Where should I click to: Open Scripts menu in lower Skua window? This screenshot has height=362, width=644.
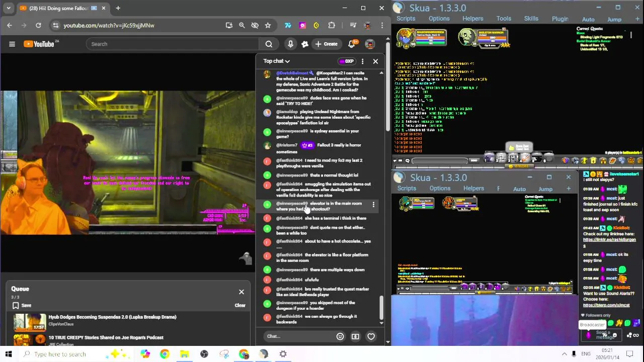click(x=407, y=189)
